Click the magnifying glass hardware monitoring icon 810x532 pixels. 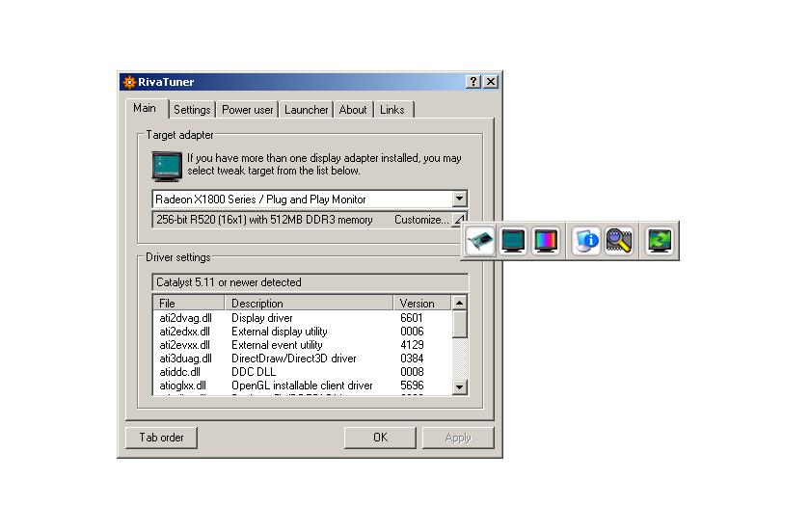[x=619, y=241]
